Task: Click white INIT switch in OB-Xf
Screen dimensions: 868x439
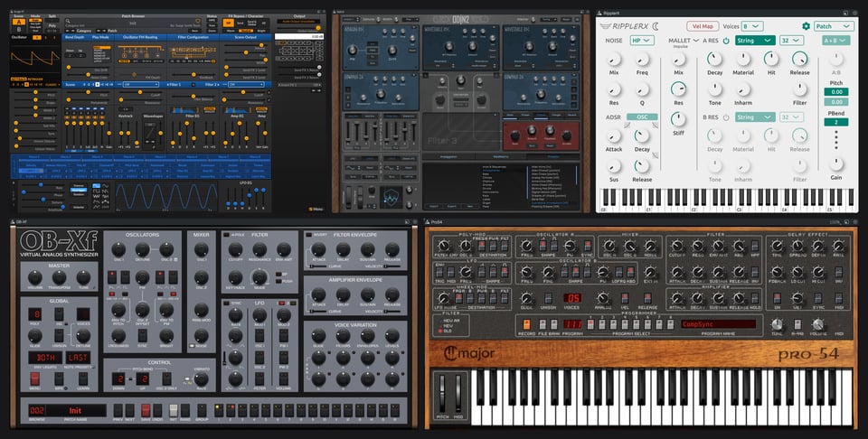Action: tap(174, 410)
